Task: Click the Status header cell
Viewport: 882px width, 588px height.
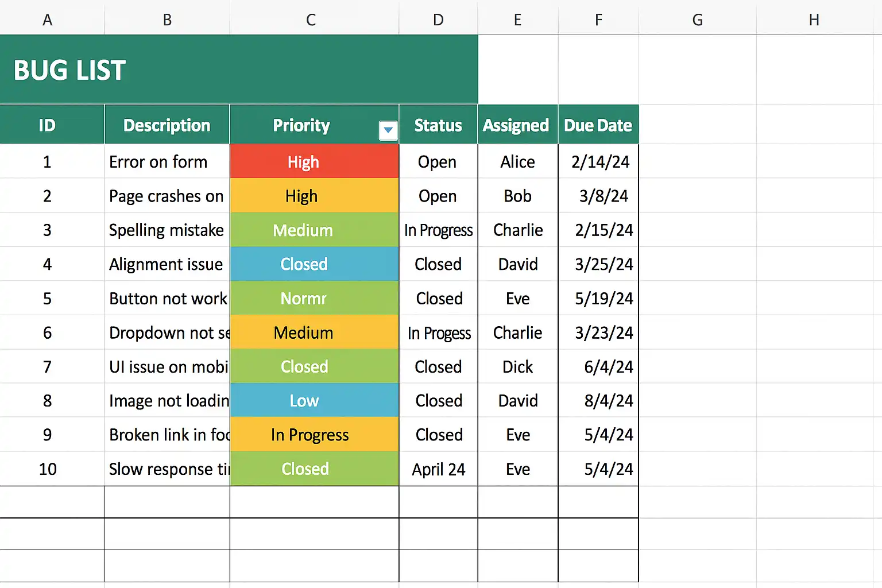Action: point(438,125)
